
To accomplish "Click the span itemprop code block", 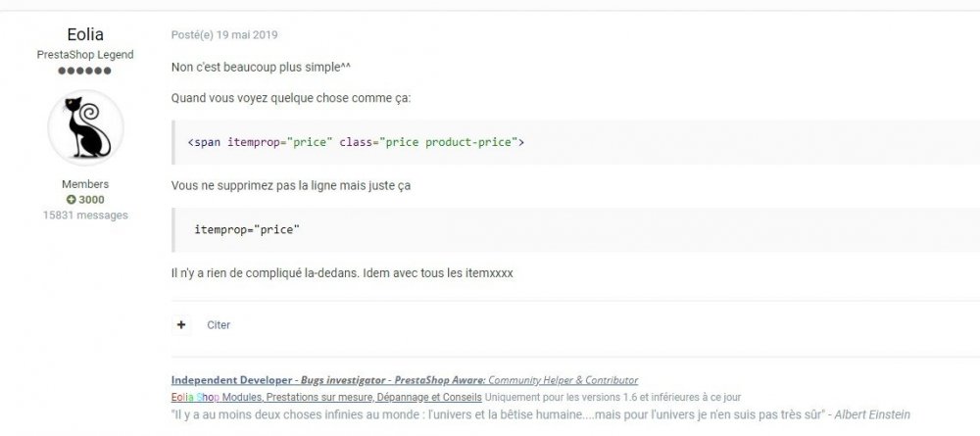I will click(x=356, y=143).
